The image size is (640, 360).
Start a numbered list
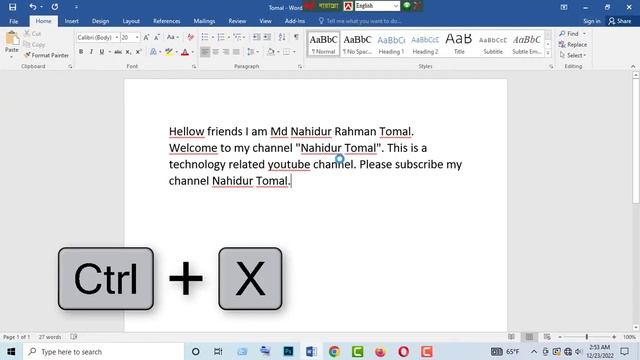tap(221, 37)
